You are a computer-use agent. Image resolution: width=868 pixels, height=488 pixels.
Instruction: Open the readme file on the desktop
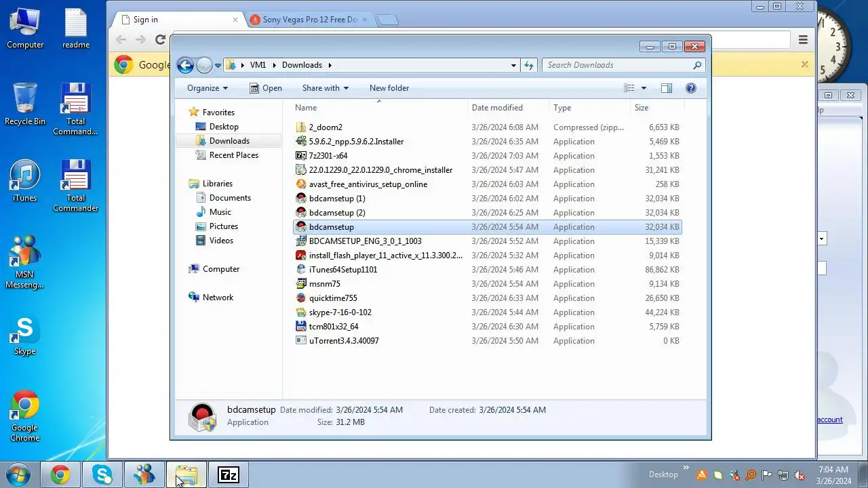(76, 28)
